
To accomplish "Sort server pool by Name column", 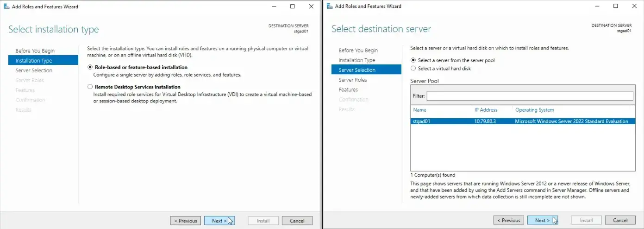I will 441,110.
